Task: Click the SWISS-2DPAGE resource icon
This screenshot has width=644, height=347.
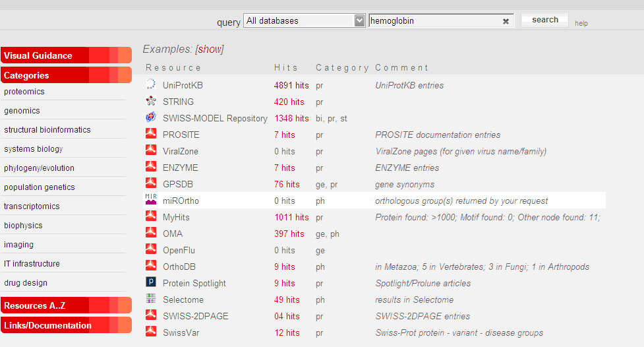Action: [x=151, y=315]
